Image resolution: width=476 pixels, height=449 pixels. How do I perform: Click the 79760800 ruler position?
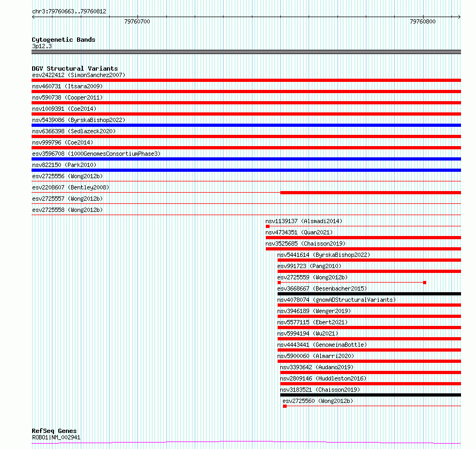pyautogui.click(x=423, y=21)
